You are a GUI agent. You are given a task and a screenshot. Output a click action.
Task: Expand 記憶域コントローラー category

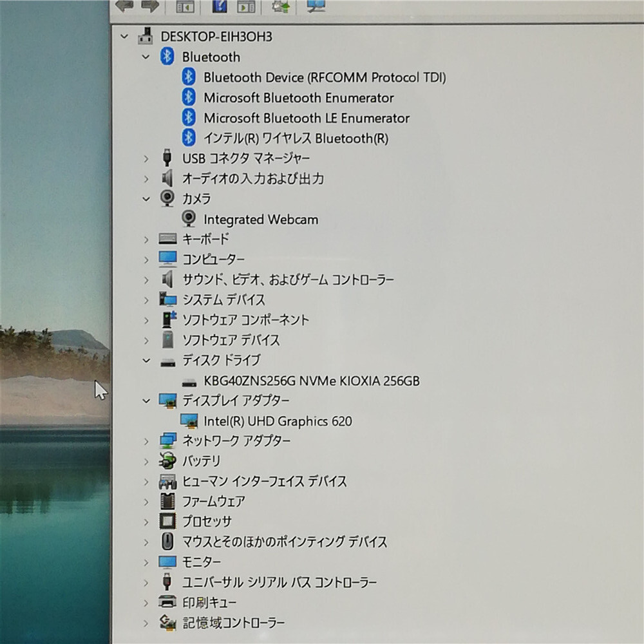pyautogui.click(x=146, y=623)
